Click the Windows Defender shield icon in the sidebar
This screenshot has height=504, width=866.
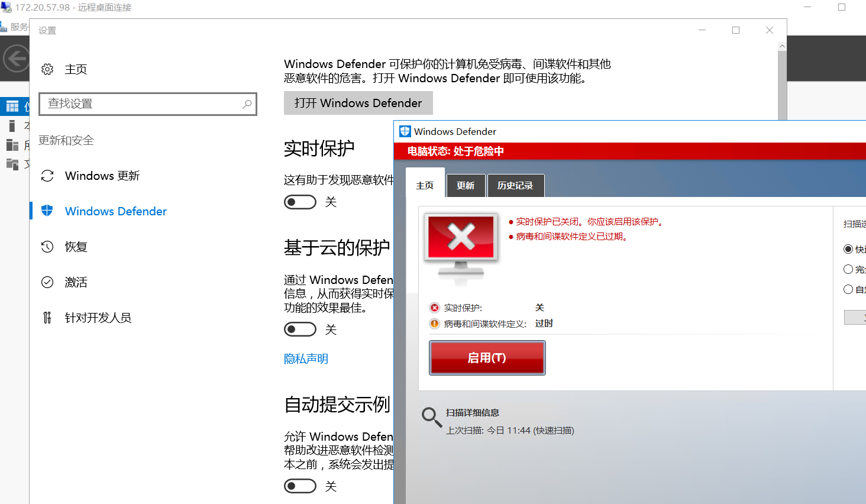(x=47, y=211)
